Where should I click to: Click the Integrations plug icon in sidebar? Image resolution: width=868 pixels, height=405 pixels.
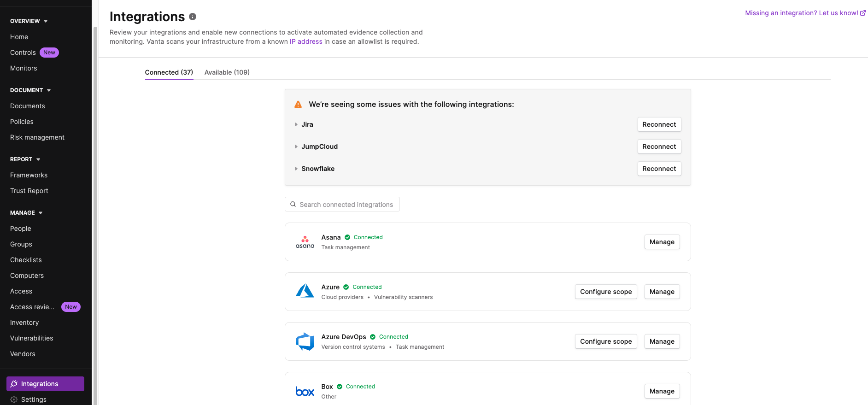coord(14,384)
